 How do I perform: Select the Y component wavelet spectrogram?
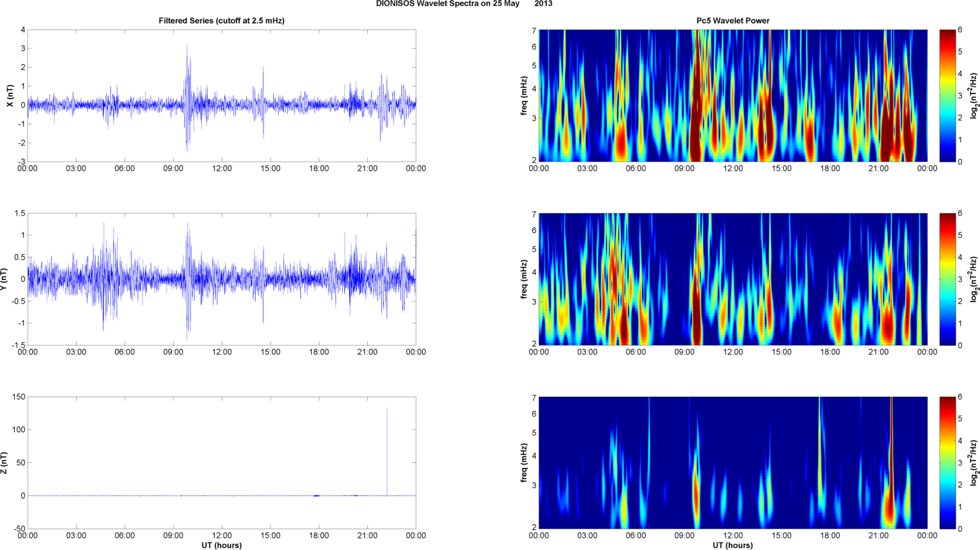[x=733, y=279]
